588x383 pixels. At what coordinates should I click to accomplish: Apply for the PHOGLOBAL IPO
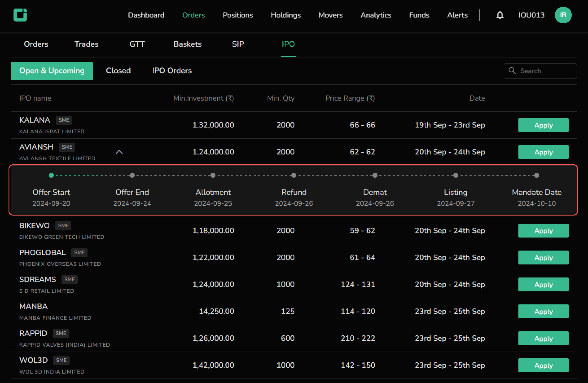coord(543,258)
